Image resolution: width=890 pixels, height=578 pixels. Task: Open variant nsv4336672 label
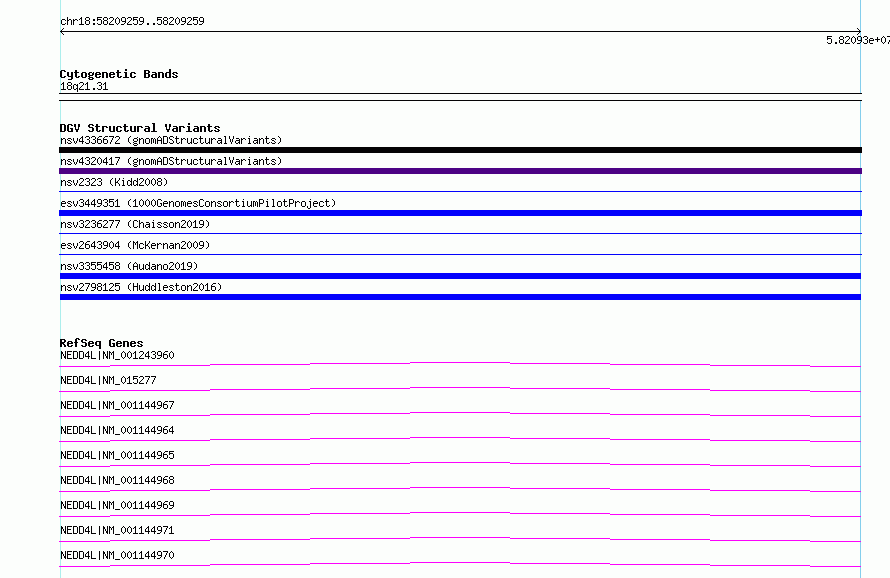point(171,140)
